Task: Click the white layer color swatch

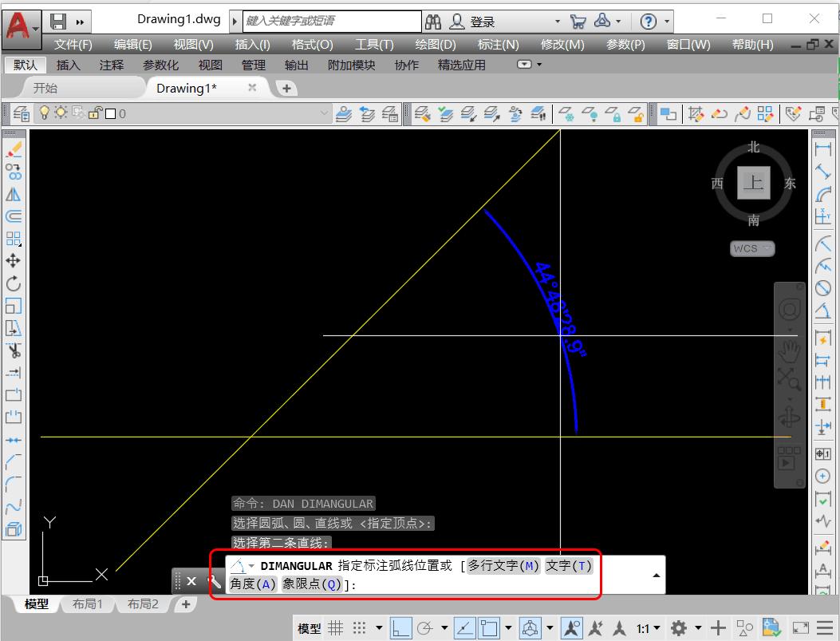Action: pyautogui.click(x=111, y=114)
